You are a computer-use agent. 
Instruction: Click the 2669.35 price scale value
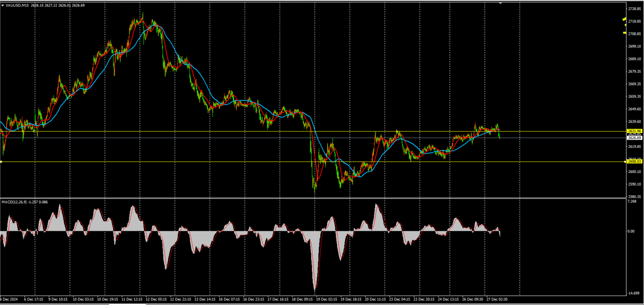coord(635,84)
